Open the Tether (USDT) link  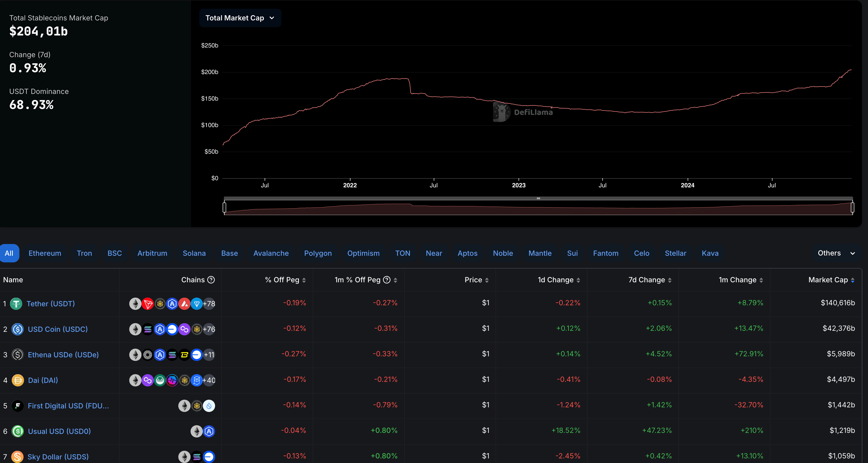pos(51,304)
